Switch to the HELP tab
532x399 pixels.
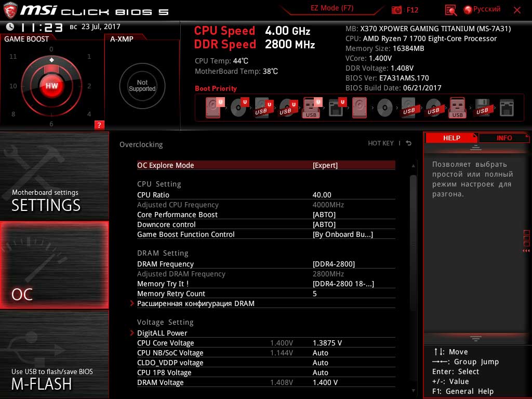click(451, 138)
